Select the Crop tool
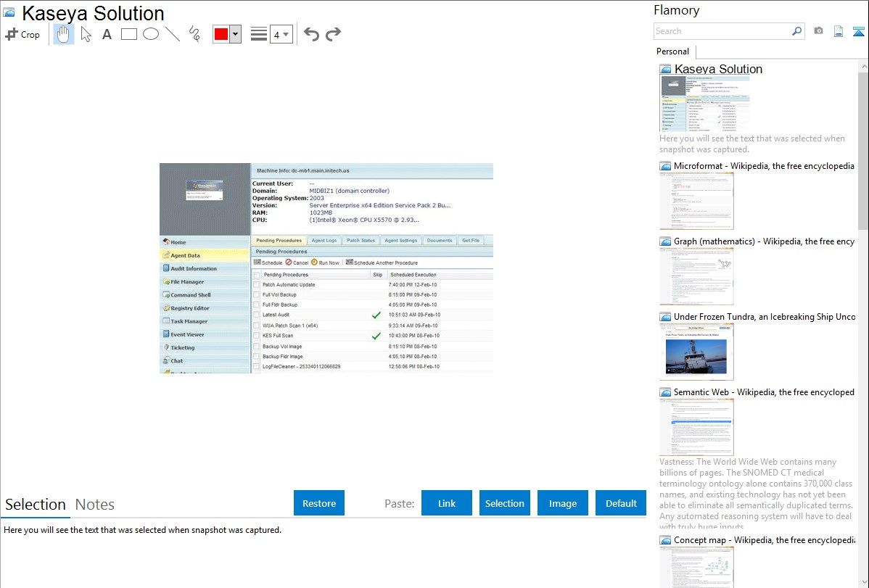The image size is (869, 588). (x=22, y=34)
